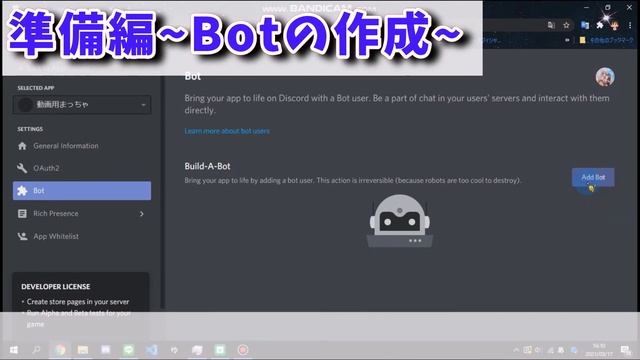Click the red record icon in taskbar
640x360 pixels.
[243, 350]
